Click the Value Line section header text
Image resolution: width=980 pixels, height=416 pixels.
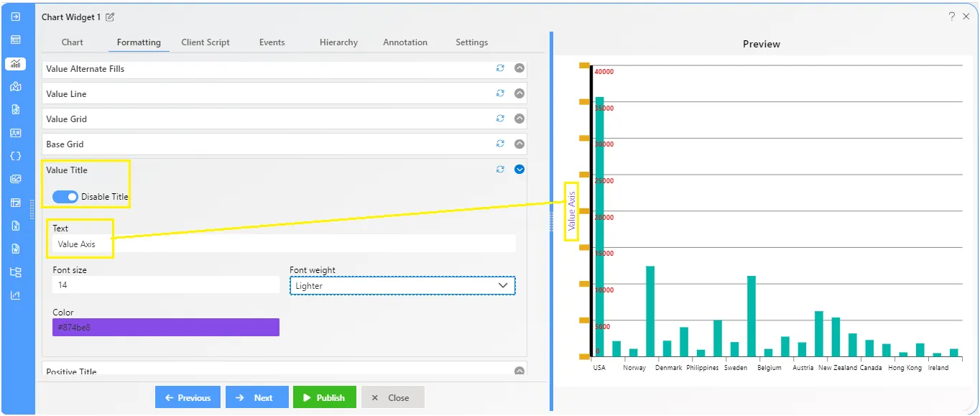[67, 94]
